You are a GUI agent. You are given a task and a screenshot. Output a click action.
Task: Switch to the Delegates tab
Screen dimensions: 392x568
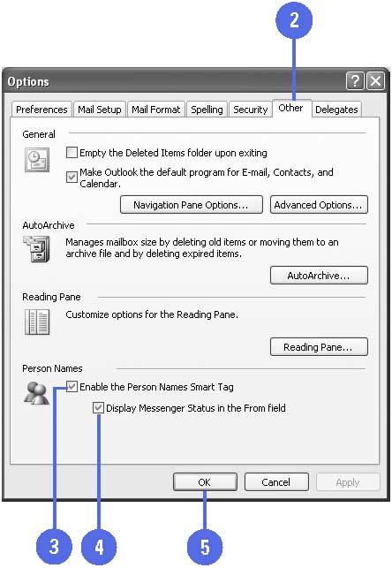coord(336,110)
